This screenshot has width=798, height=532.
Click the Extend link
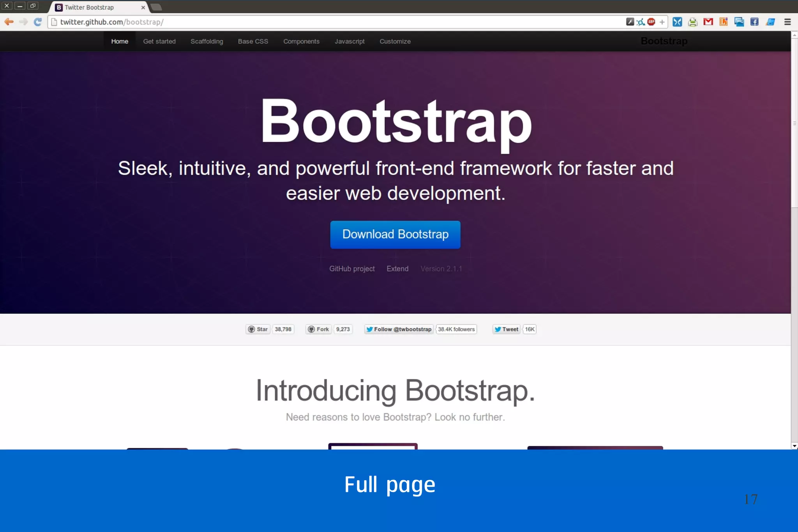[397, 269]
